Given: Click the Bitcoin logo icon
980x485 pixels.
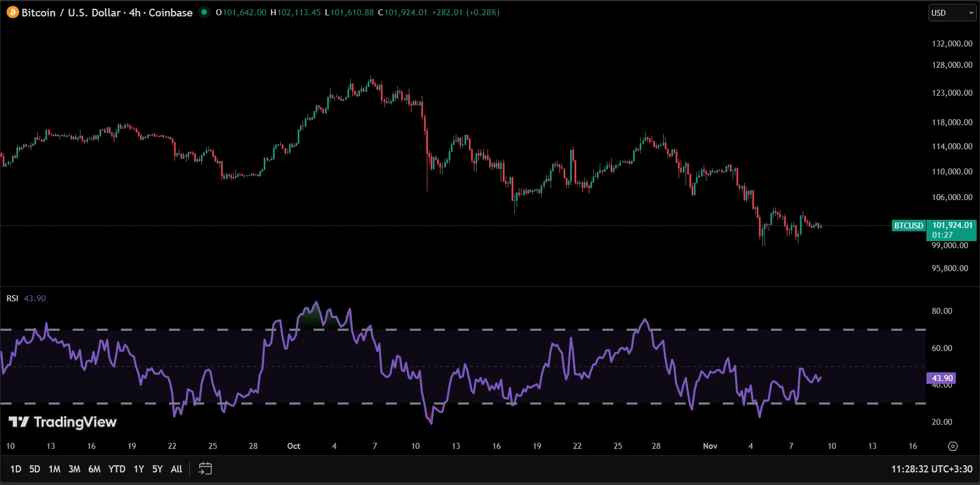Looking at the screenshot, I should pyautogui.click(x=12, y=12).
